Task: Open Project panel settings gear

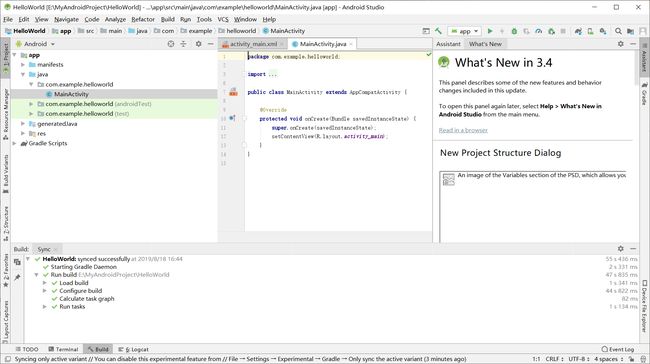Action: [199, 44]
